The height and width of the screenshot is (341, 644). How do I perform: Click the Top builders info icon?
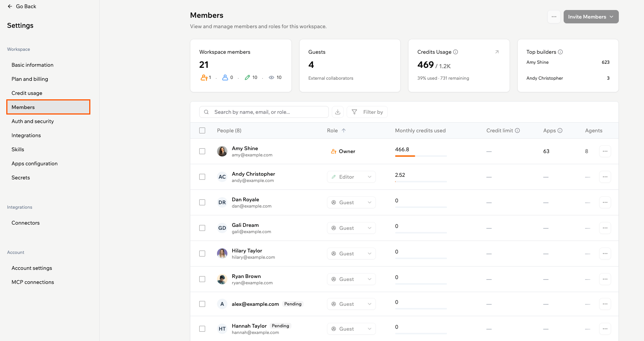560,52
